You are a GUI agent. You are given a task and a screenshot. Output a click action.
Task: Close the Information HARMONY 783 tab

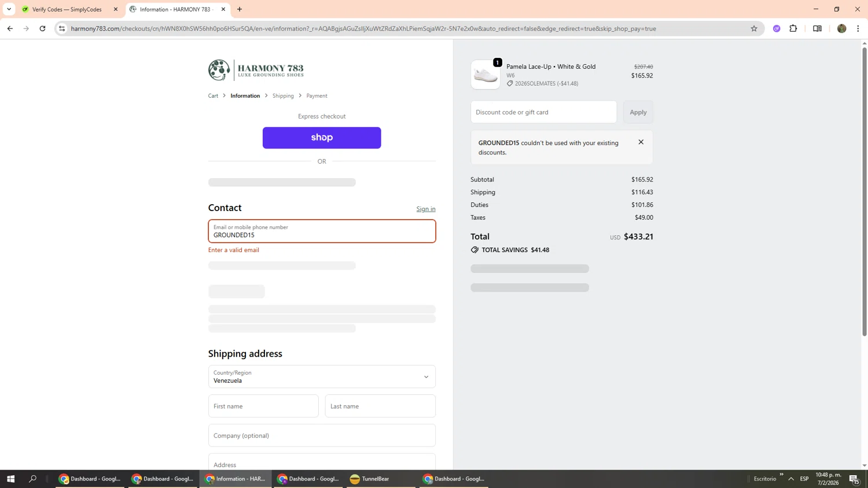click(x=223, y=9)
